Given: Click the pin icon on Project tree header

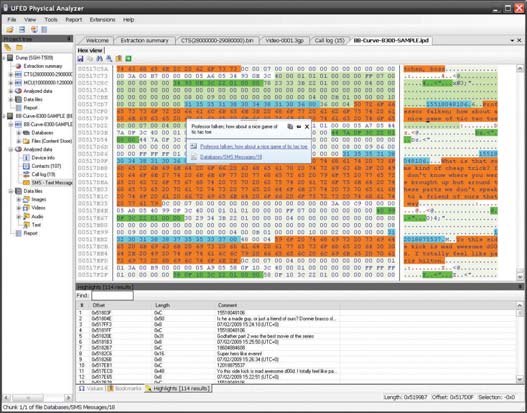Looking at the screenshot, I should 69,39.
